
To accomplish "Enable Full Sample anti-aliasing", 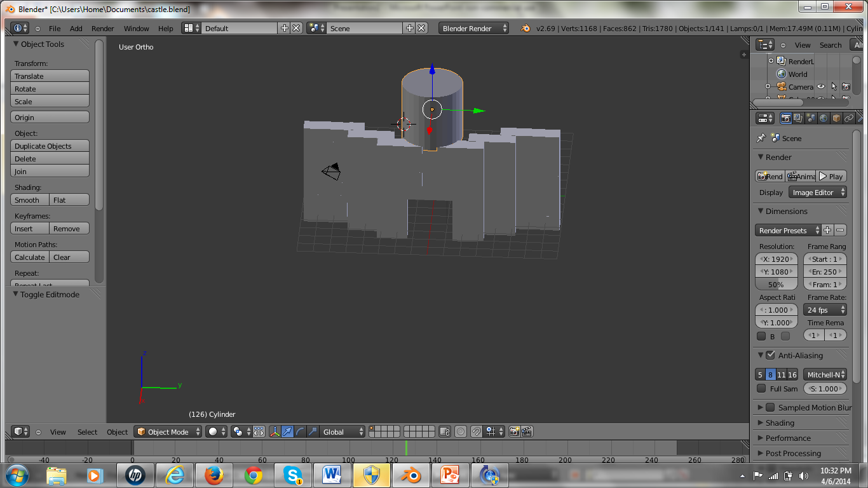I will (761, 388).
